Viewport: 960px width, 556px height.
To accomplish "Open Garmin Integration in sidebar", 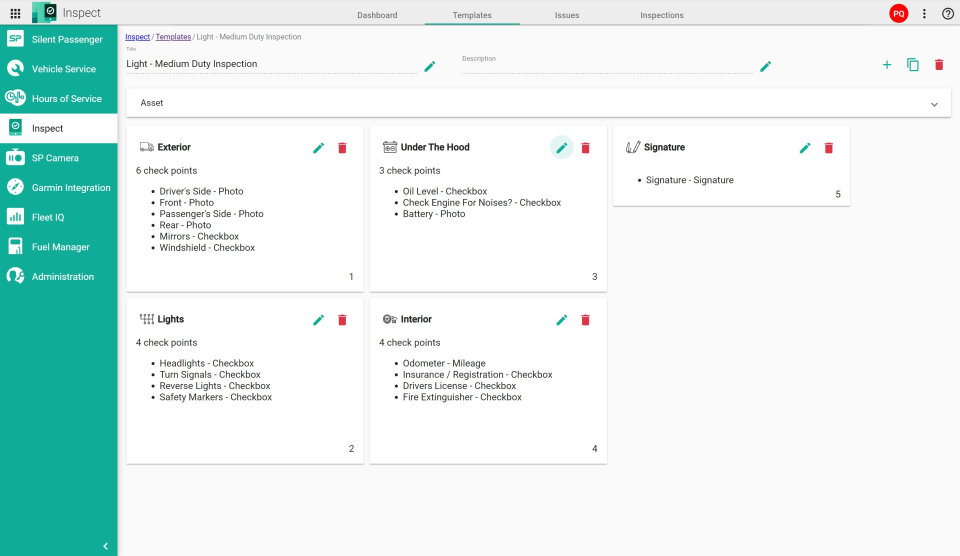I will [59, 188].
